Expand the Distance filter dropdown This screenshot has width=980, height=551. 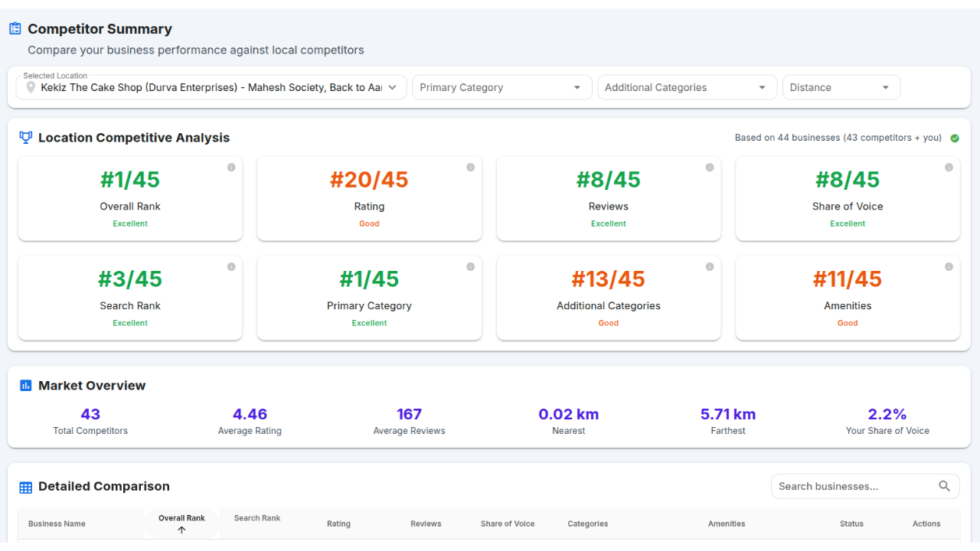(841, 87)
